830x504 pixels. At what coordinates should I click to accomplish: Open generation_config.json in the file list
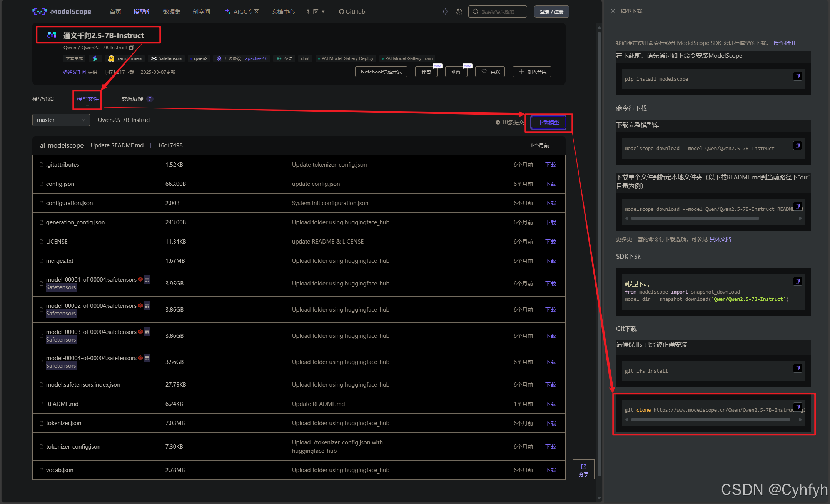point(75,222)
